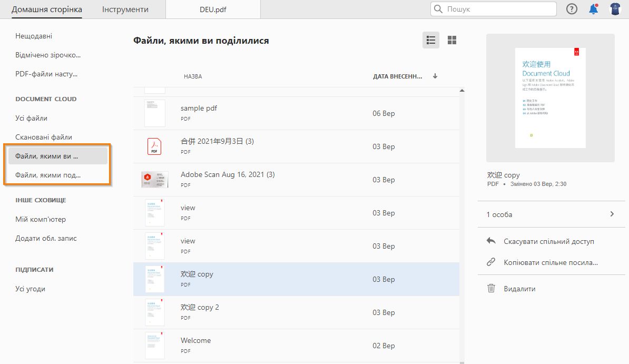The width and height of the screenshot is (629, 364).
Task: Select Нещодавні in the sidebar
Action: pos(34,36)
